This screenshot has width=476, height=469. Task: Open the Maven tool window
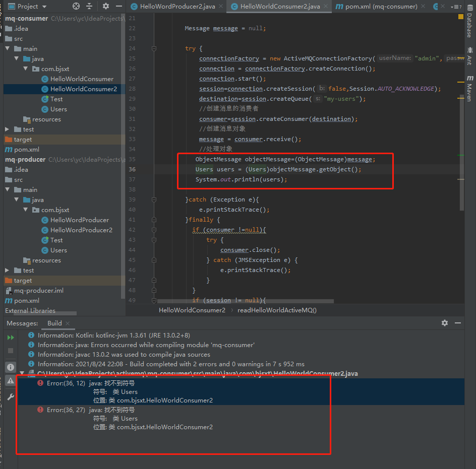(x=469, y=89)
